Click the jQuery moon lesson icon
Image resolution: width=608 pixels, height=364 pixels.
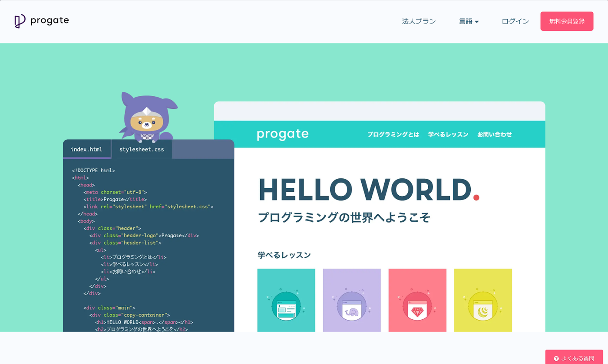pos(483,305)
